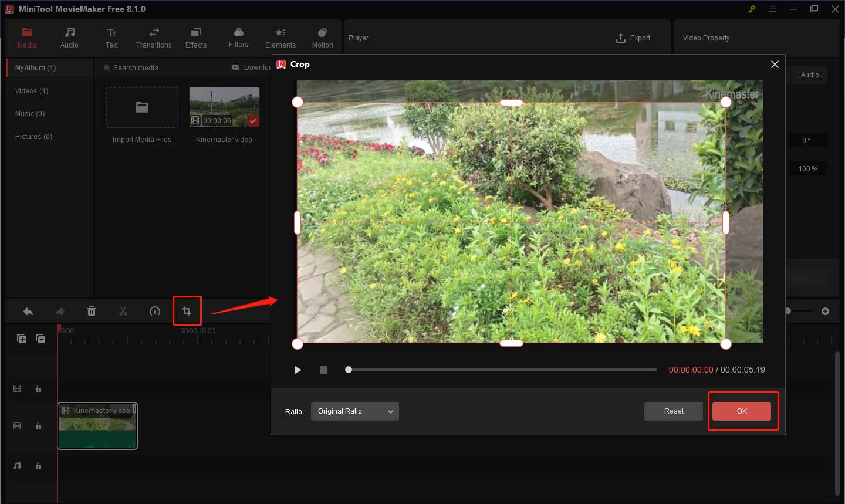Click the top-left crop corner handle
The height and width of the screenshot is (504, 845).
[x=298, y=102]
